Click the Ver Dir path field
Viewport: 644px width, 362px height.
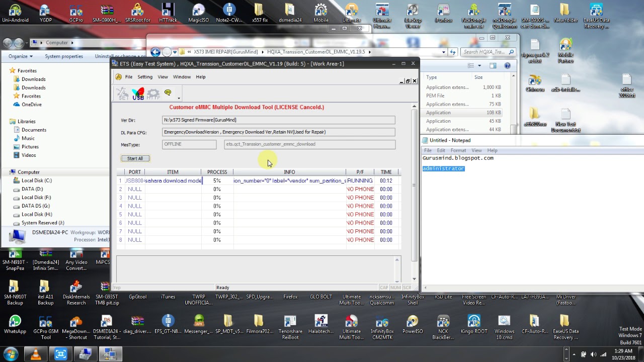tap(279, 120)
